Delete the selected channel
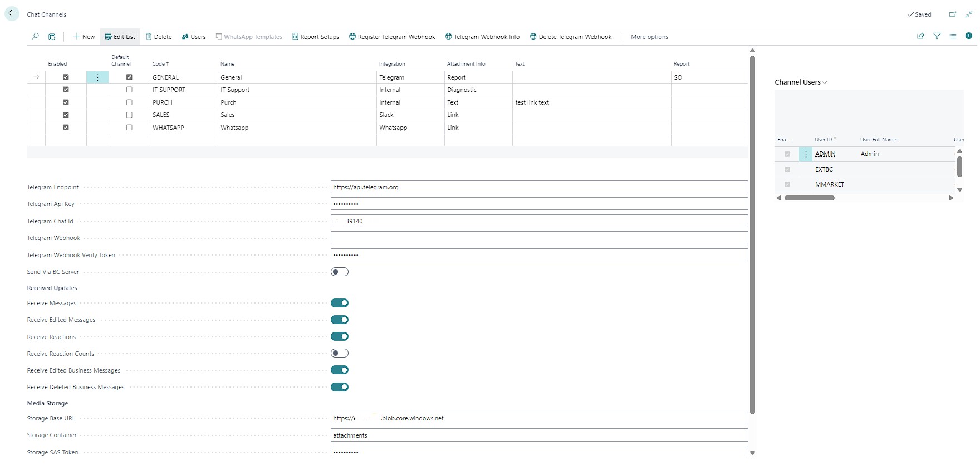 (x=159, y=37)
